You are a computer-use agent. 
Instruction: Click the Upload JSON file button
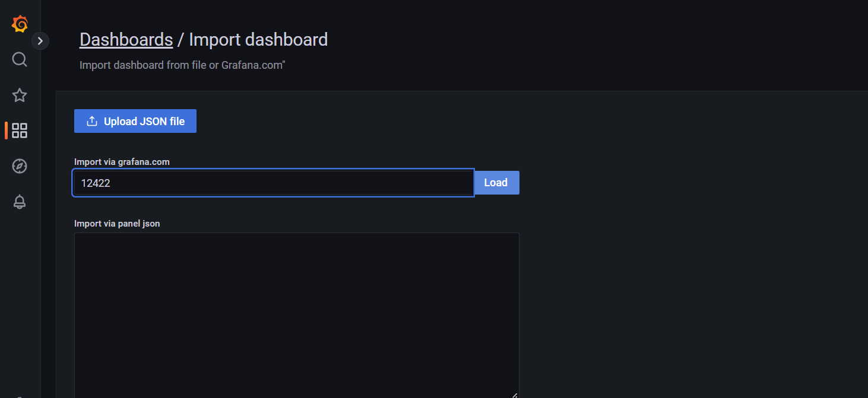[135, 120]
